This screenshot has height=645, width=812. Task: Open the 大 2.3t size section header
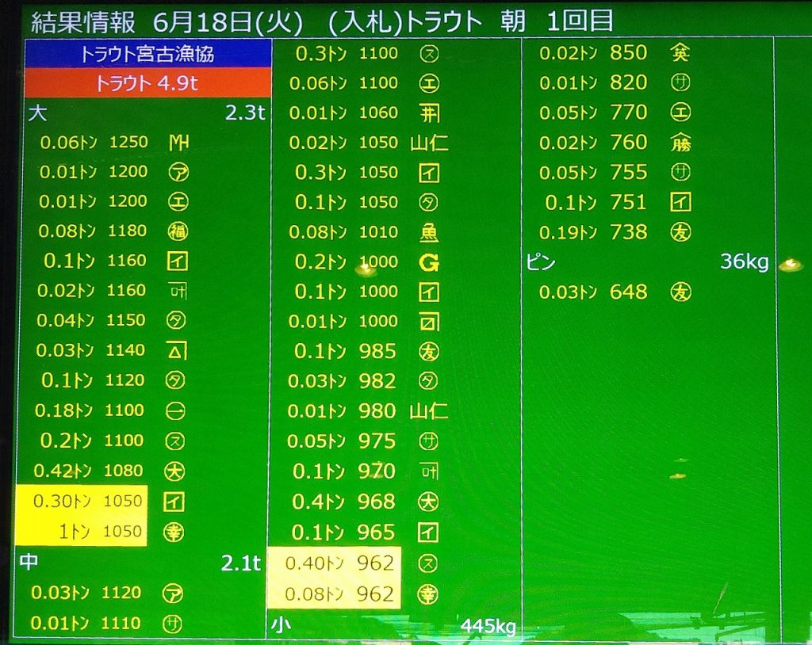click(147, 113)
